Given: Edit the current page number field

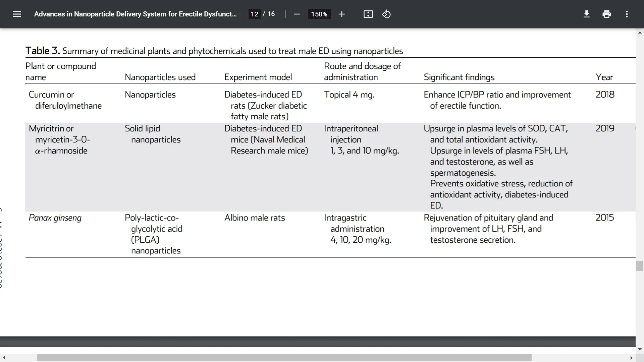Looking at the screenshot, I should [254, 14].
